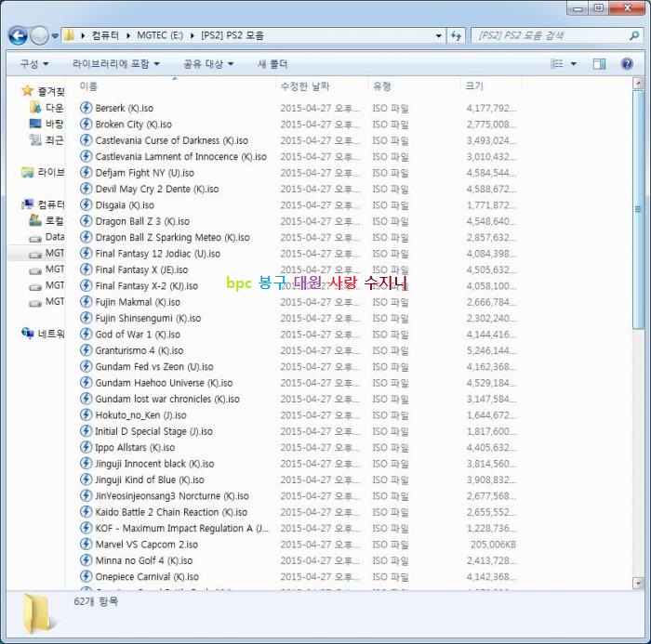651x644 pixels.
Task: Click the 새 폴더 button
Action: coord(272,64)
